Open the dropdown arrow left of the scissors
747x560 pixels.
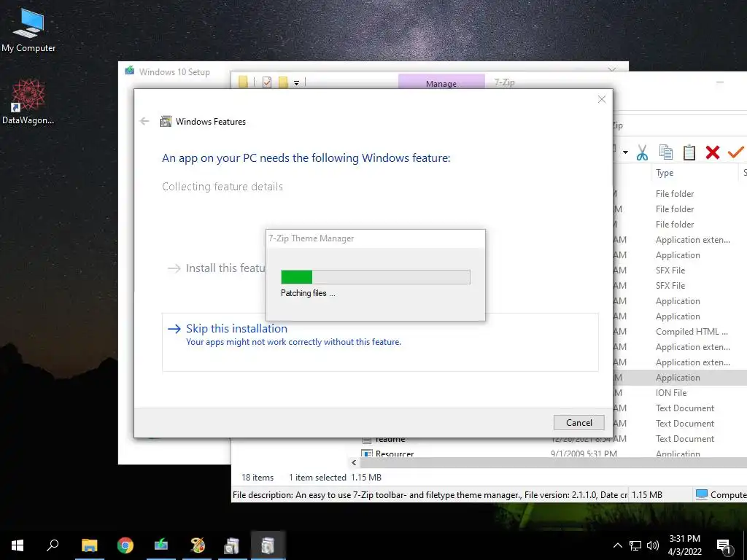point(625,153)
